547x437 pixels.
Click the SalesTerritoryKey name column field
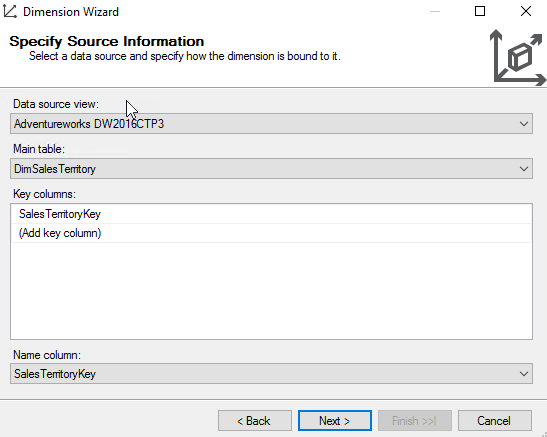[x=271, y=374]
